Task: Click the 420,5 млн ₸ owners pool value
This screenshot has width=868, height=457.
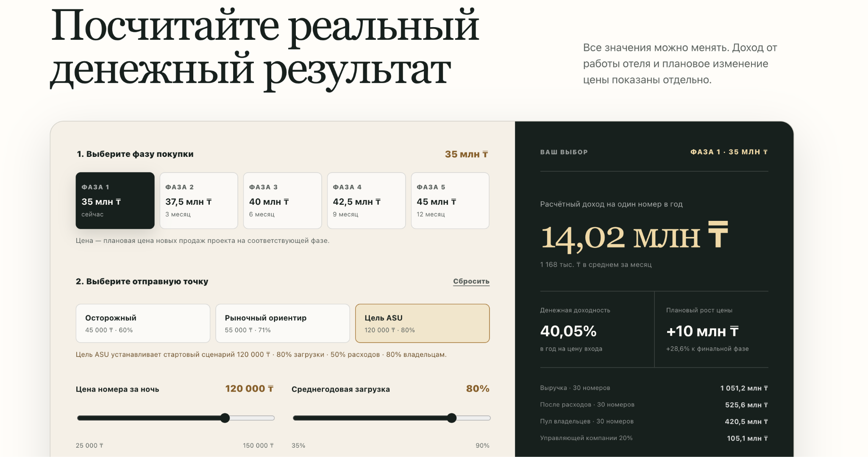Action: pyautogui.click(x=746, y=421)
